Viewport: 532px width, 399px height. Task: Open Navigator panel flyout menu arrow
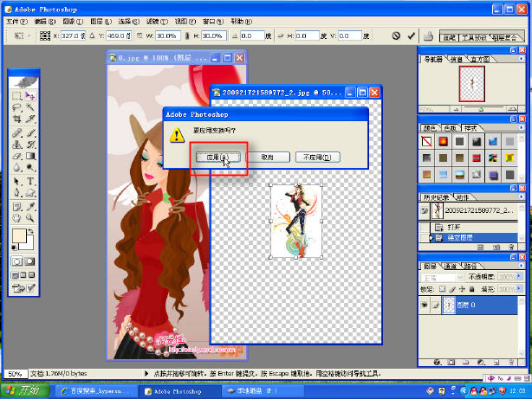click(521, 59)
